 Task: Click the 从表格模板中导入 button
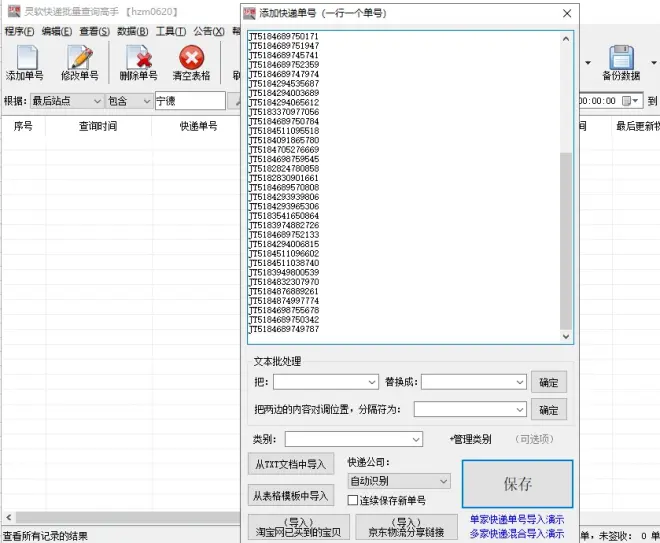coord(290,495)
